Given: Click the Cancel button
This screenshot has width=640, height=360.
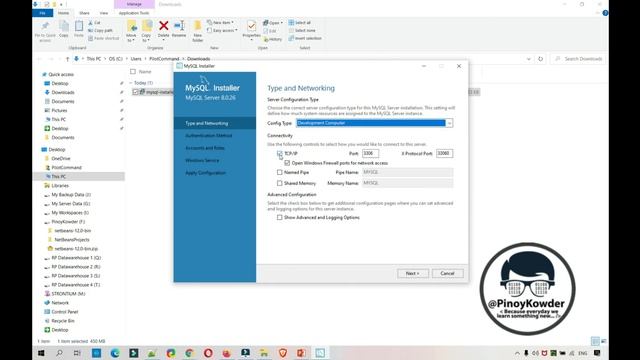Looking at the screenshot, I should click(x=447, y=273).
